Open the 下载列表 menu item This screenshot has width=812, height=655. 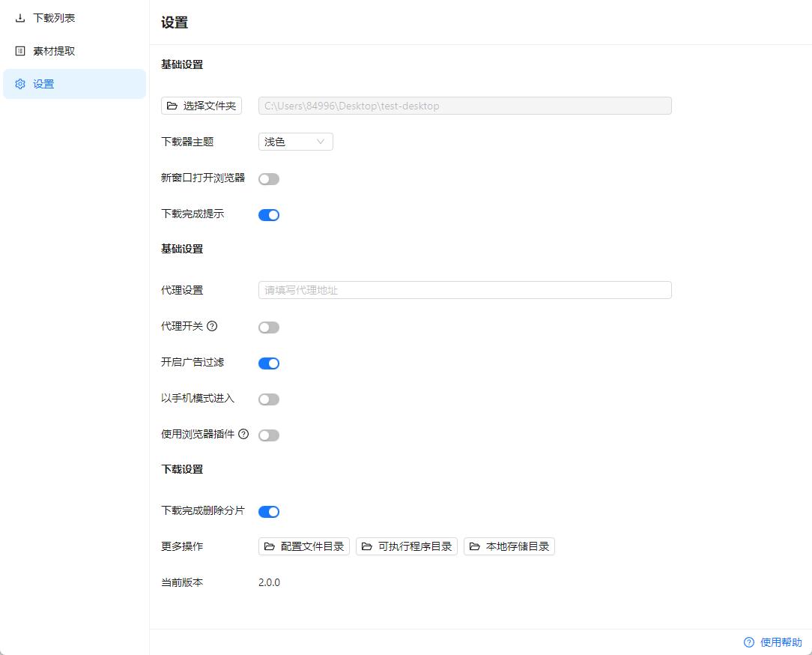[x=54, y=18]
